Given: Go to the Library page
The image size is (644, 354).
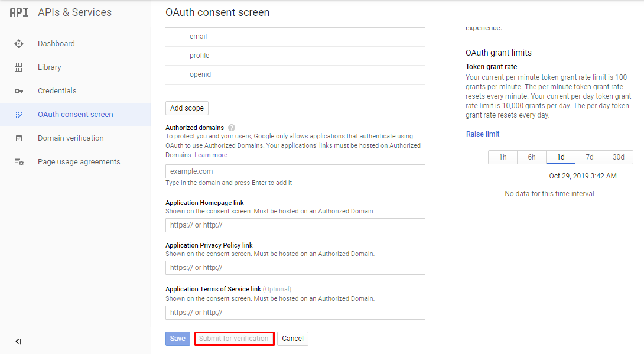Looking at the screenshot, I should [x=49, y=67].
